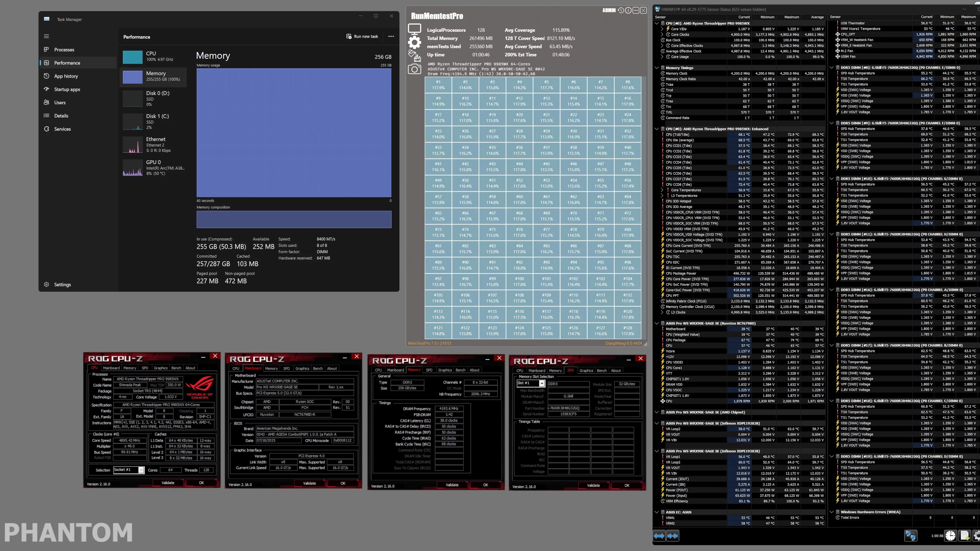The height and width of the screenshot is (551, 980).
Task: Expand columns using blue arrows icon in HWiNFO
Action: tap(659, 536)
